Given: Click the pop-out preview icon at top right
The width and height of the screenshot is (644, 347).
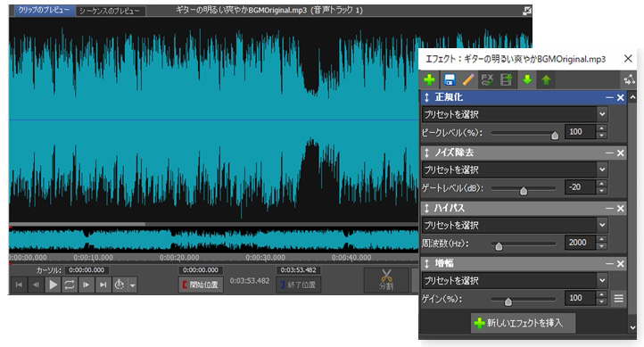Looking at the screenshot, I should point(527,11).
